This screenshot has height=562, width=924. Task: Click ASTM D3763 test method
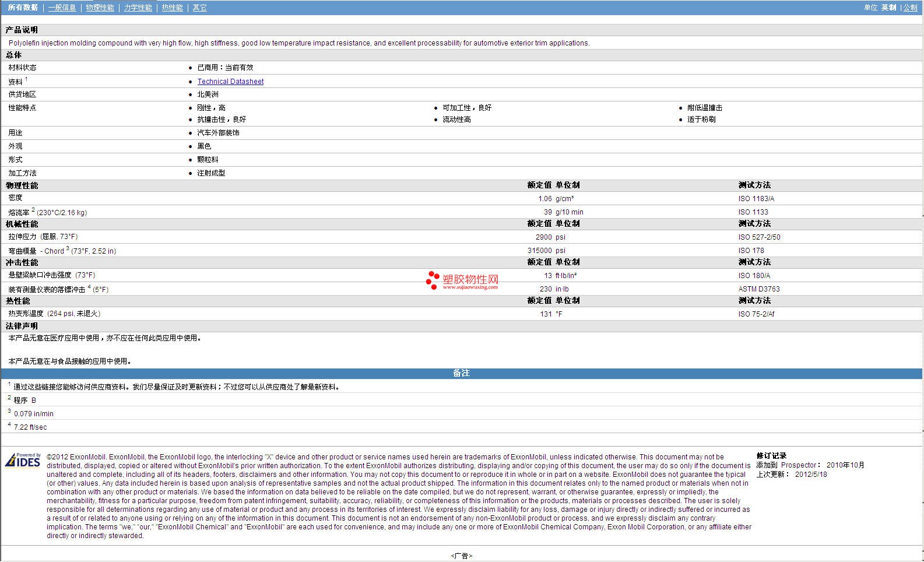[759, 289]
